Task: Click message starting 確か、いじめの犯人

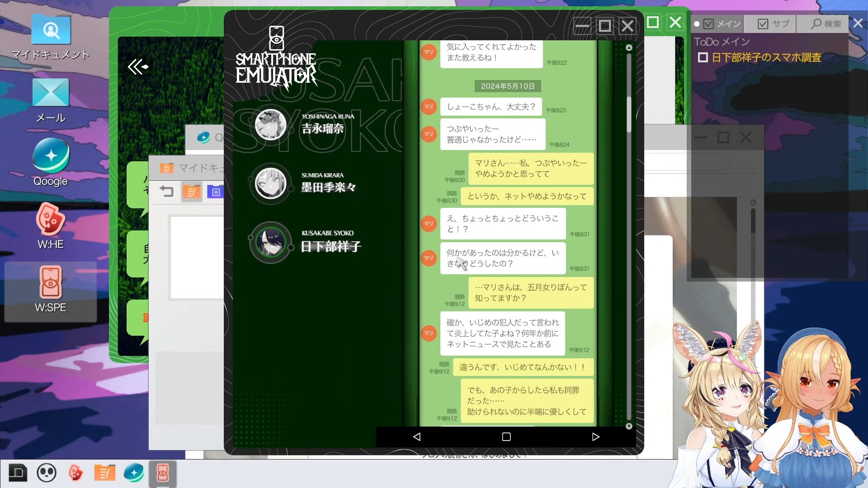Action: (x=503, y=333)
